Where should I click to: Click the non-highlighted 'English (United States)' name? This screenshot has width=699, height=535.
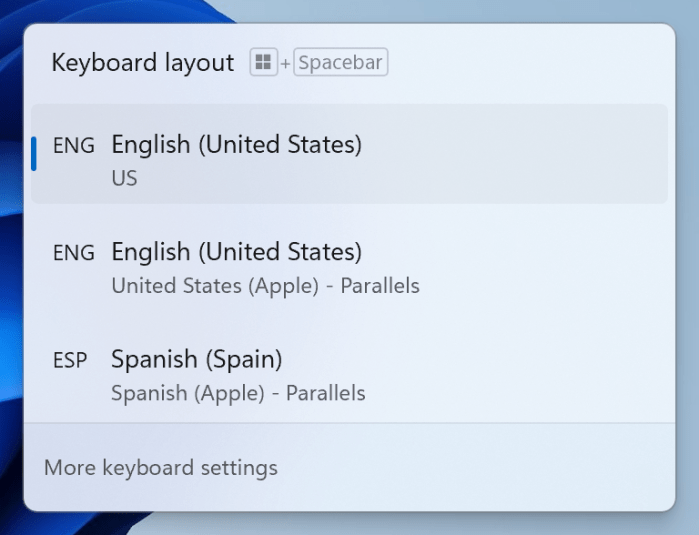coord(236,252)
